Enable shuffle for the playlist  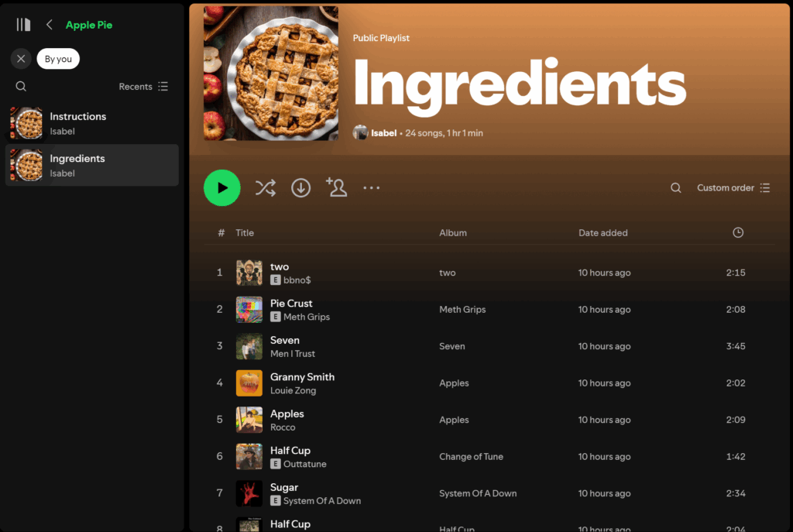pos(265,187)
